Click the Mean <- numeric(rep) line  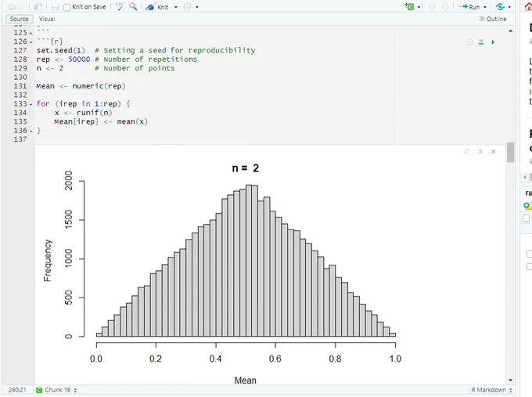[81, 86]
